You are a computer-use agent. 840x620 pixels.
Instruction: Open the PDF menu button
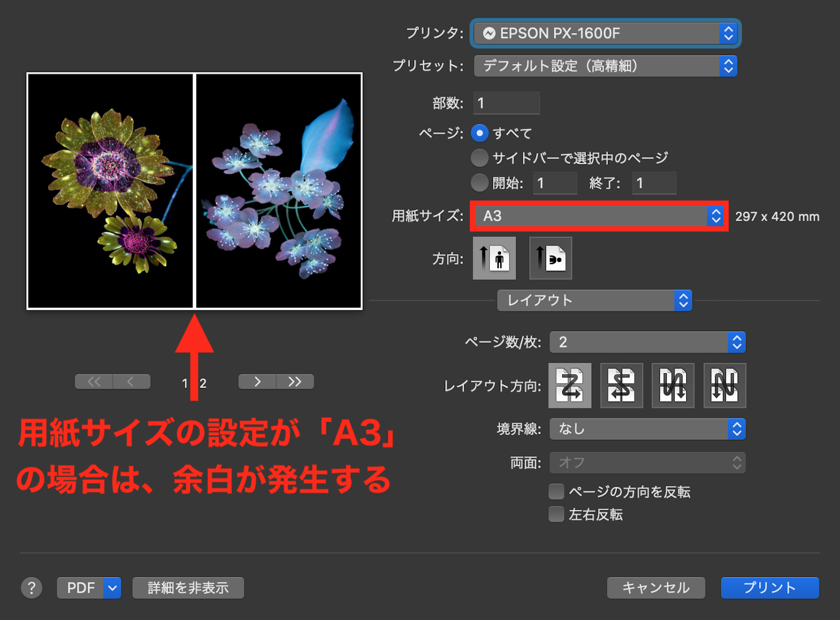(x=88, y=587)
